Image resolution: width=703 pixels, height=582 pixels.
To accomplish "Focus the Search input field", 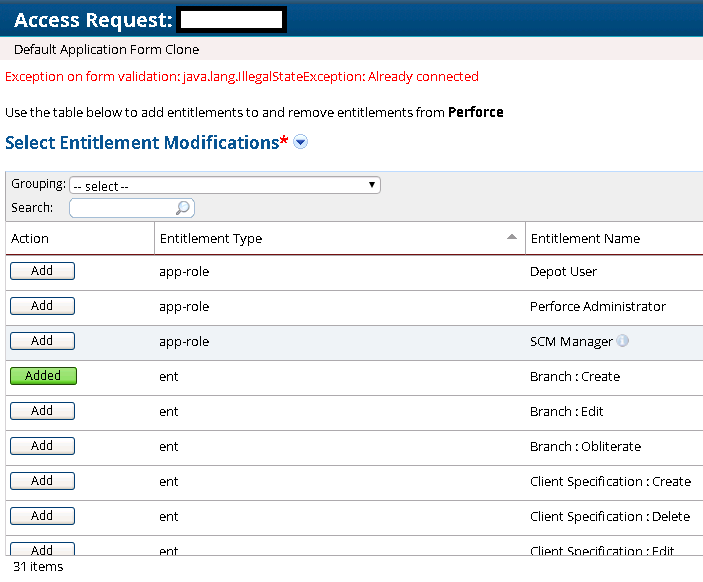I will pos(132,208).
